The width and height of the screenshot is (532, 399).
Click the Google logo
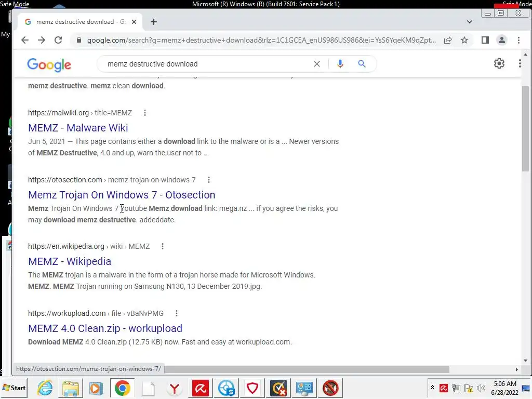pos(49,64)
